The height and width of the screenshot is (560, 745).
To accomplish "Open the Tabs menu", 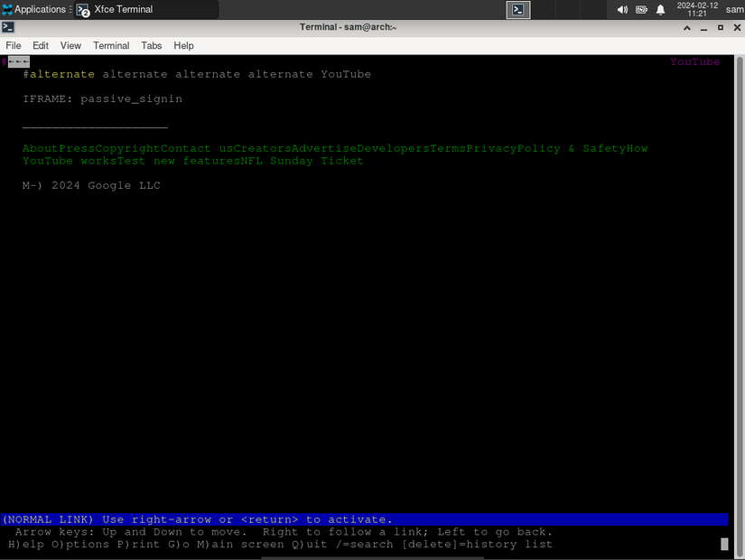I will [151, 45].
